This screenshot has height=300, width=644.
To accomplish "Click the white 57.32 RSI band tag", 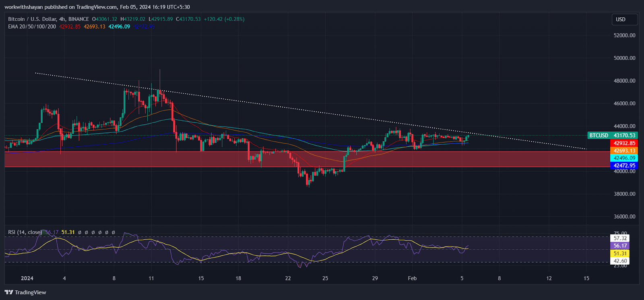I will (620, 238).
